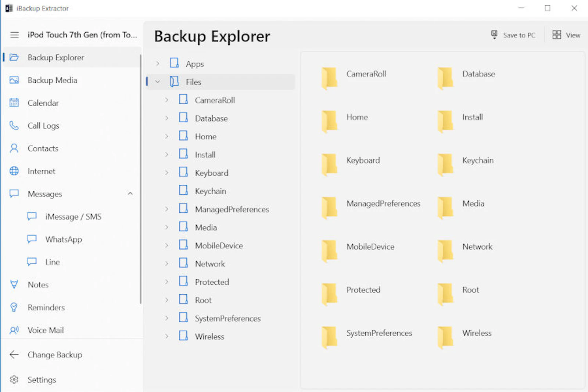Click the WhatsApp chat bubble icon
Screen dimensions: 588x392
pyautogui.click(x=32, y=239)
